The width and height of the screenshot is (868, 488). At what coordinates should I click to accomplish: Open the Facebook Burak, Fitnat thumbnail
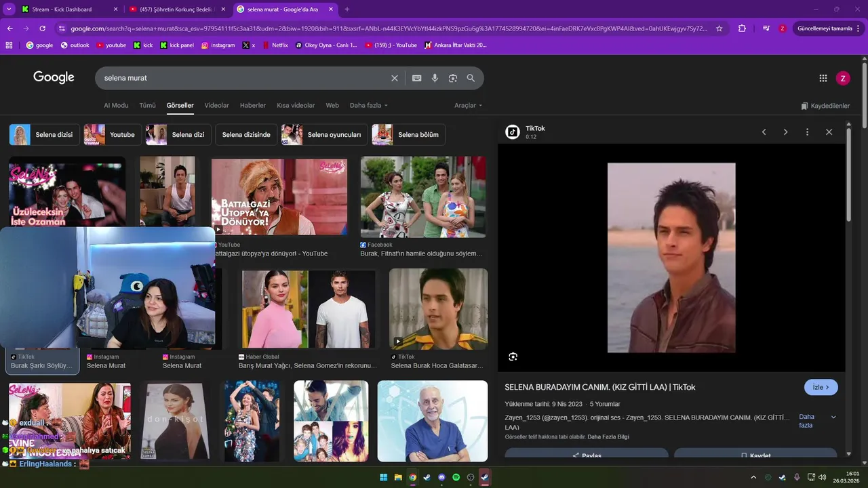coord(423,197)
